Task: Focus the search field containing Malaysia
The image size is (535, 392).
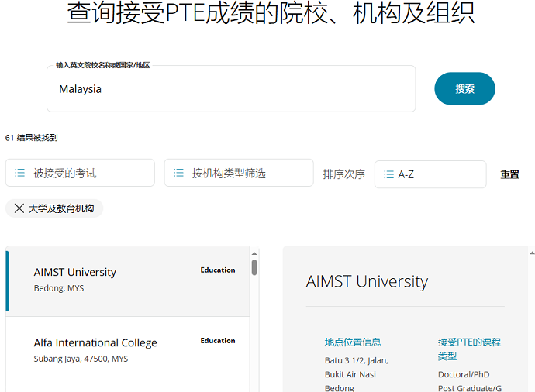Action: (x=231, y=89)
